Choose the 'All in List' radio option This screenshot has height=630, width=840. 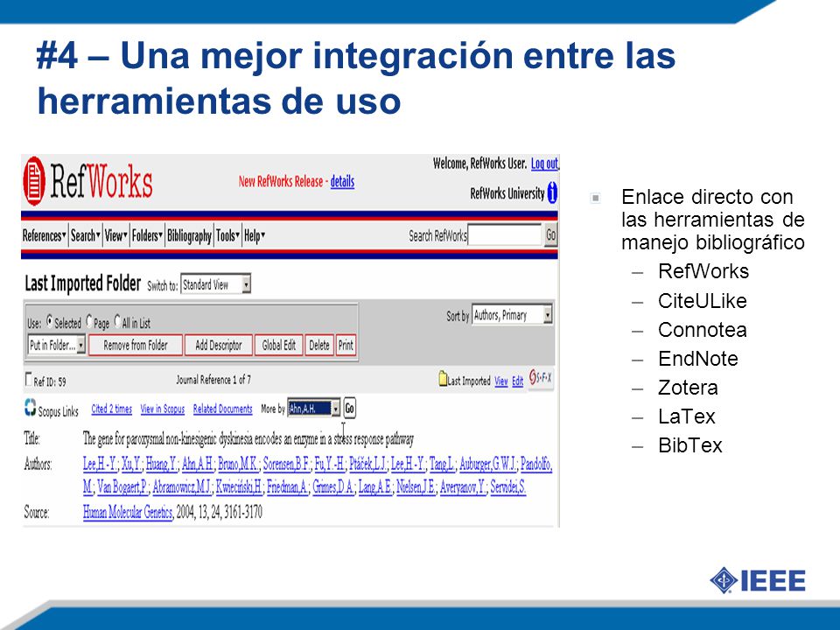click(x=117, y=321)
